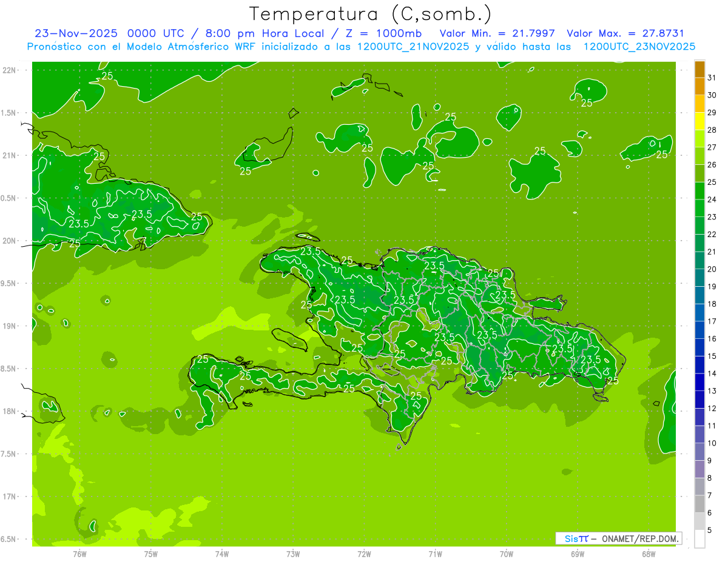Click the '1200UTC_23NOV2025' valid-until time

[x=639, y=47]
